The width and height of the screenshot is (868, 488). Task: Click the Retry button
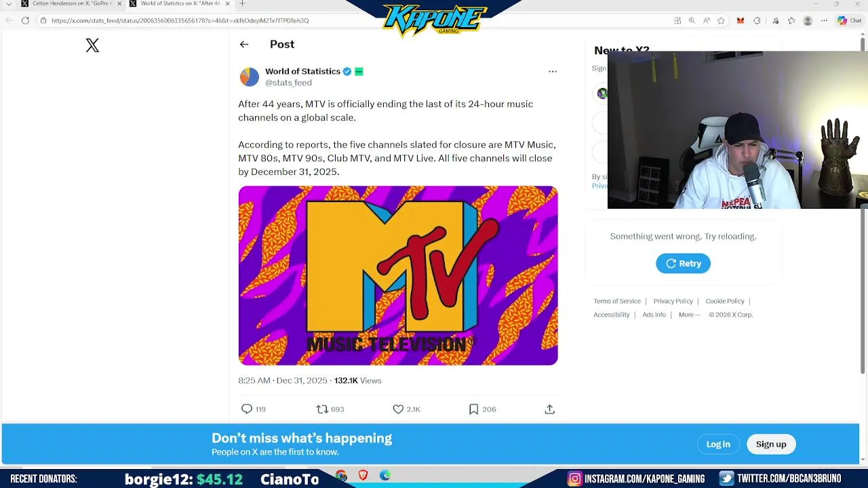coord(683,264)
